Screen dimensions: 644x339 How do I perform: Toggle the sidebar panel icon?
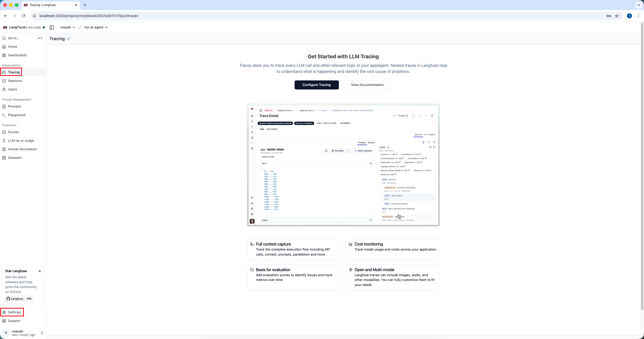click(x=52, y=27)
